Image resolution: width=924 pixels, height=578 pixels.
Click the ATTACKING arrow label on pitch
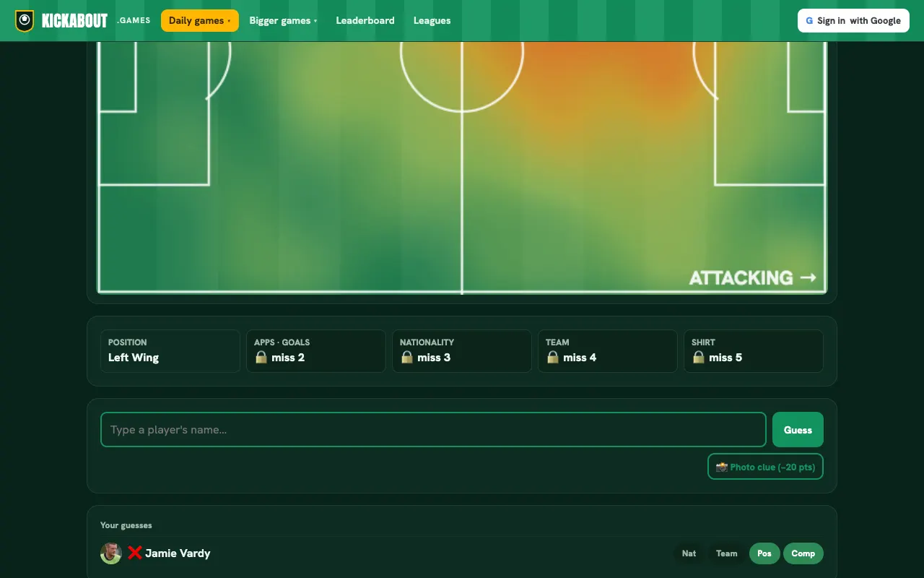(752, 277)
